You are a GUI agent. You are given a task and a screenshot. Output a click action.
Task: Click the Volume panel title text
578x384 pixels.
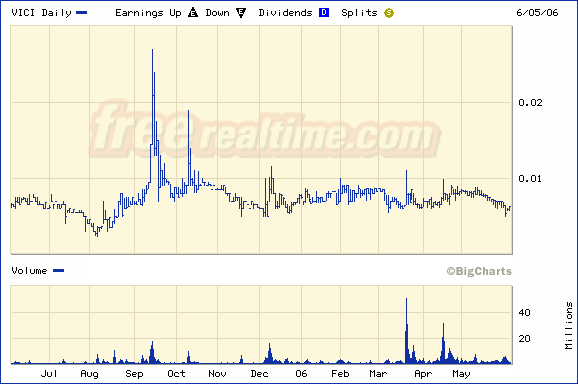click(x=29, y=271)
